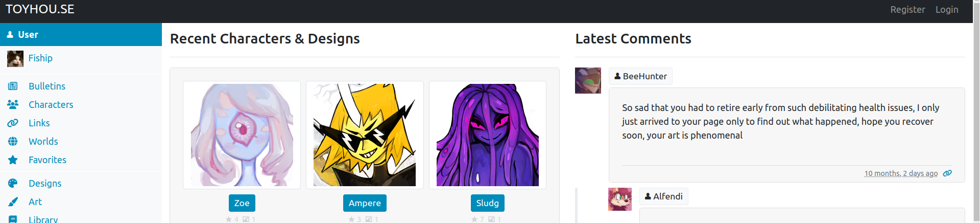Click the Designs palette icon
The image size is (980, 223).
13,183
